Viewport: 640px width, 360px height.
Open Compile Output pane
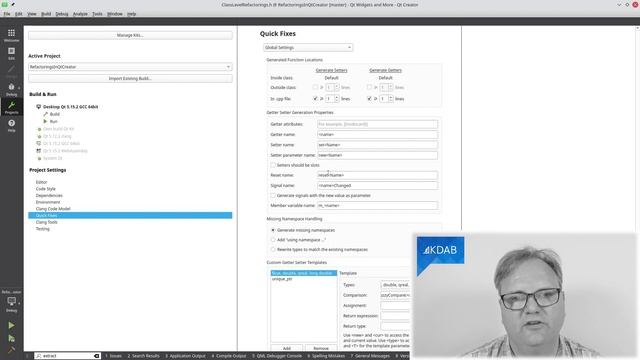229,356
